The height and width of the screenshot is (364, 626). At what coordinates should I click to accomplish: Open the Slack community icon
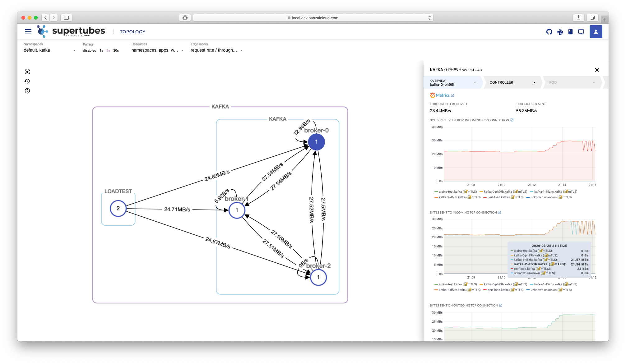pos(560,32)
